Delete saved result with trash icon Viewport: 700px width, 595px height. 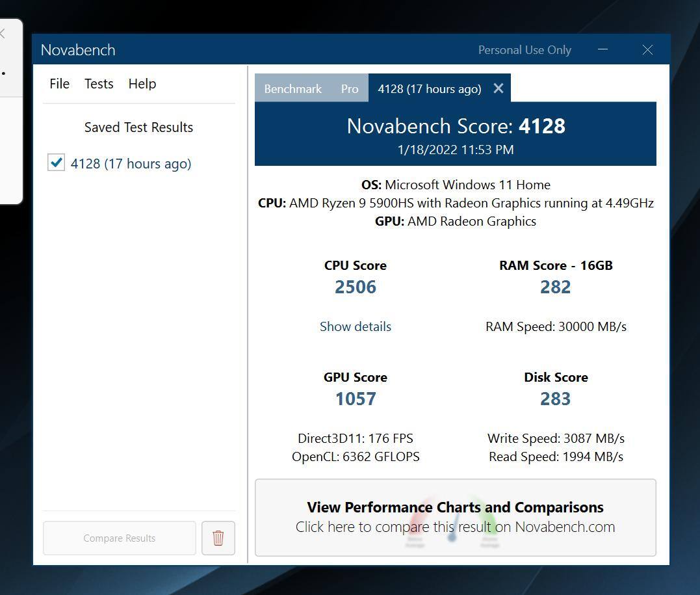coord(218,538)
